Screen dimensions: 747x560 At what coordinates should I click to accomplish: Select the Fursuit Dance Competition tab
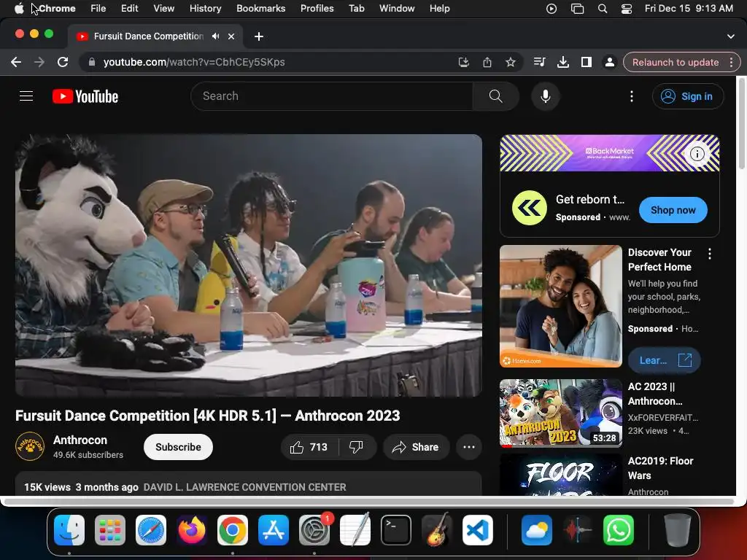(x=148, y=36)
